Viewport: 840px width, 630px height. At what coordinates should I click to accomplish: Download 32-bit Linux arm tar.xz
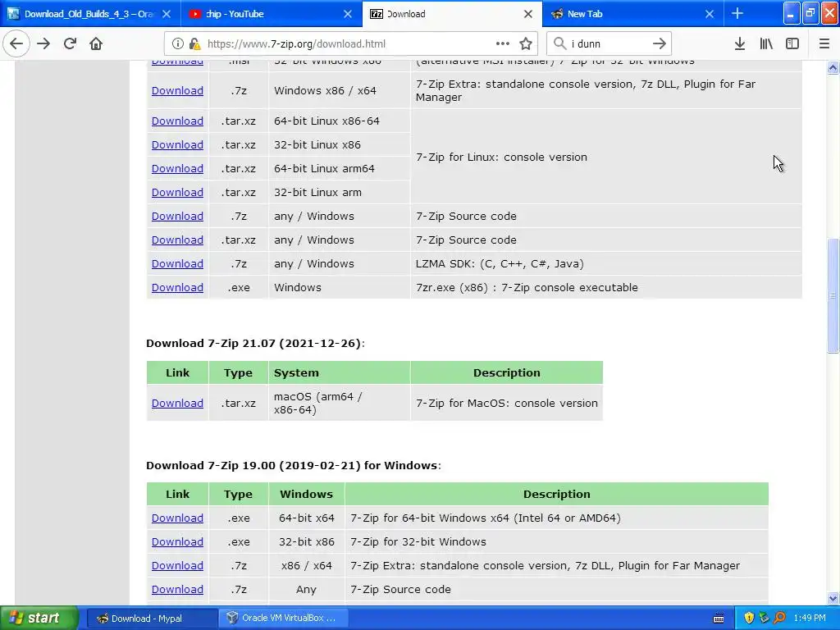coord(177,192)
